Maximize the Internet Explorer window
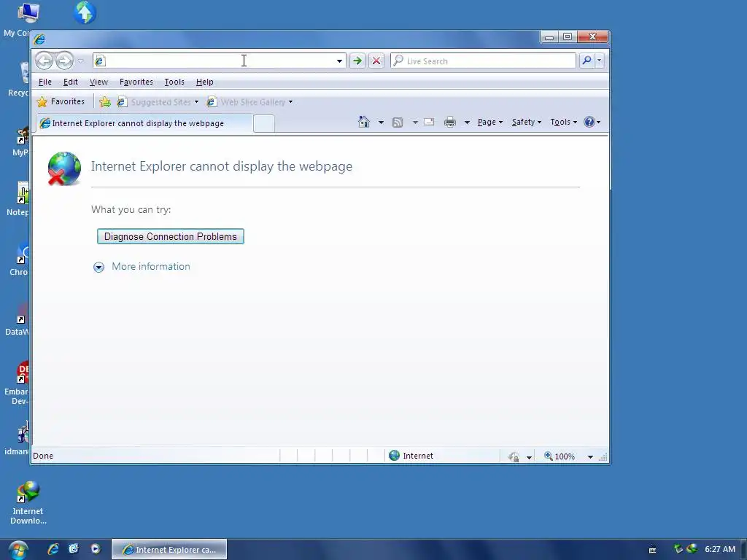Viewport: 747px width, 560px height. 568,36
